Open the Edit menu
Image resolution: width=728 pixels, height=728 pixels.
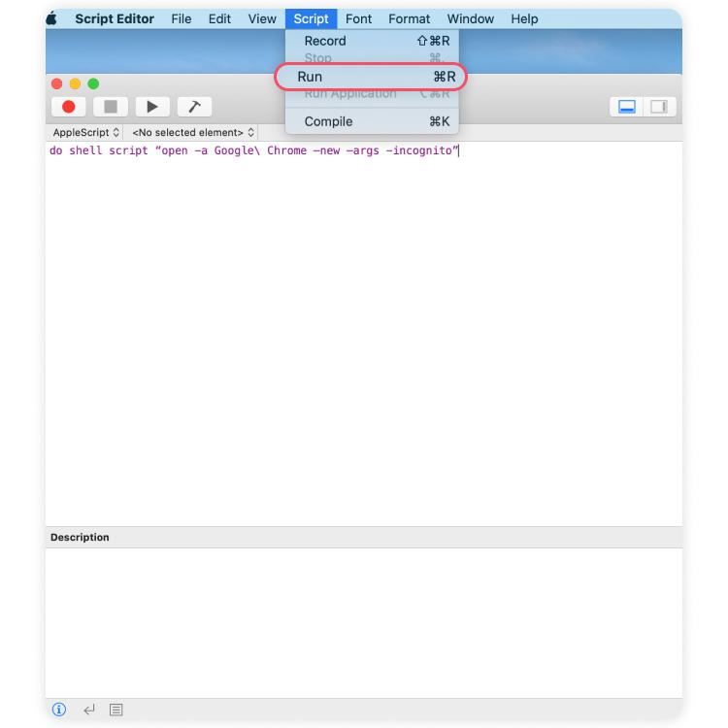tap(219, 18)
